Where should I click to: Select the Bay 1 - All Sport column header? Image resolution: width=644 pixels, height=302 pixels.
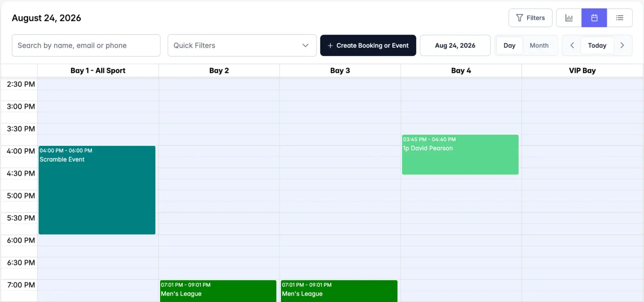click(98, 70)
